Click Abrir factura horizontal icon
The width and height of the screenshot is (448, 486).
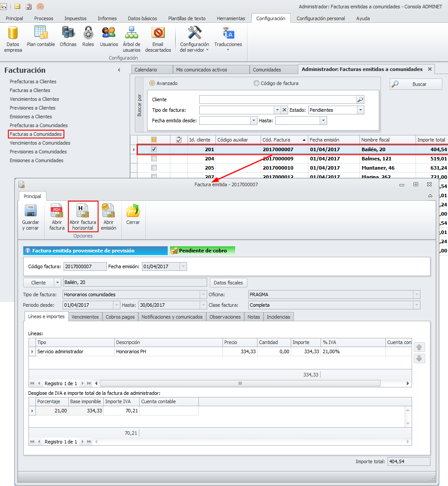point(83,211)
